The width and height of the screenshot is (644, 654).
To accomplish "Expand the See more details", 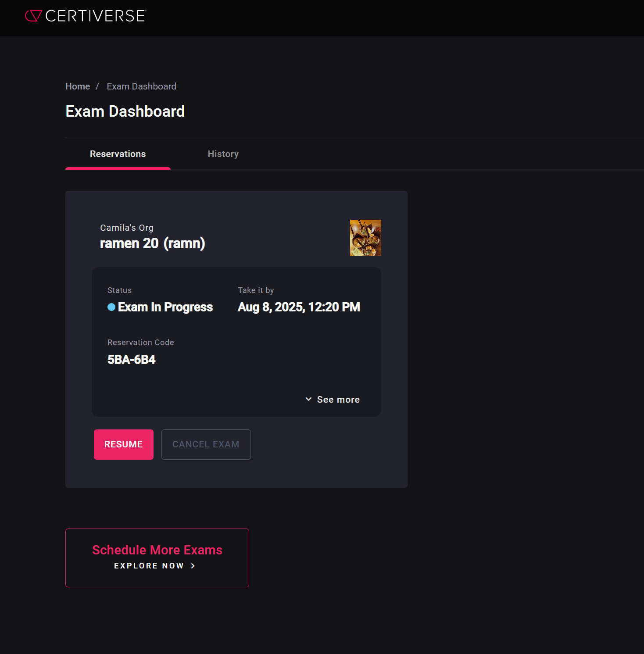I will 333,400.
